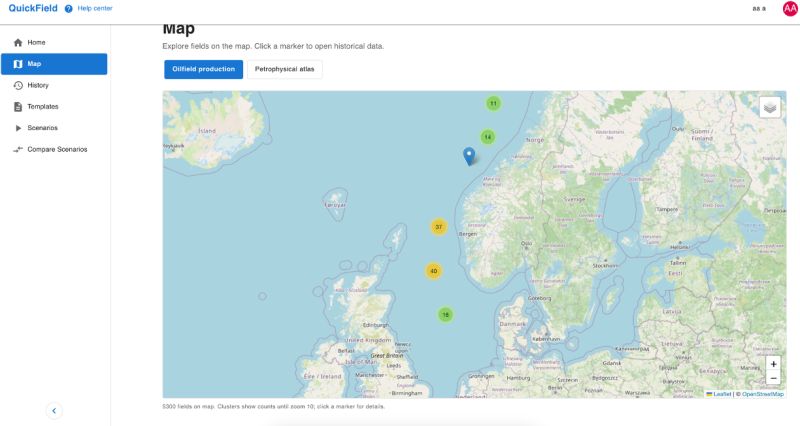Open the OpenStreetMap attribution link
Viewport: 800px width, 426px height.
(763, 394)
